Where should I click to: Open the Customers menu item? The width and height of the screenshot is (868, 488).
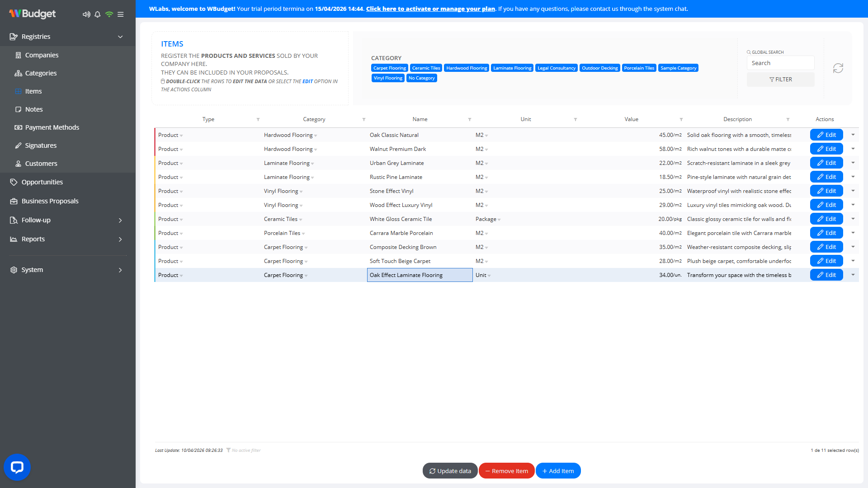(x=41, y=164)
